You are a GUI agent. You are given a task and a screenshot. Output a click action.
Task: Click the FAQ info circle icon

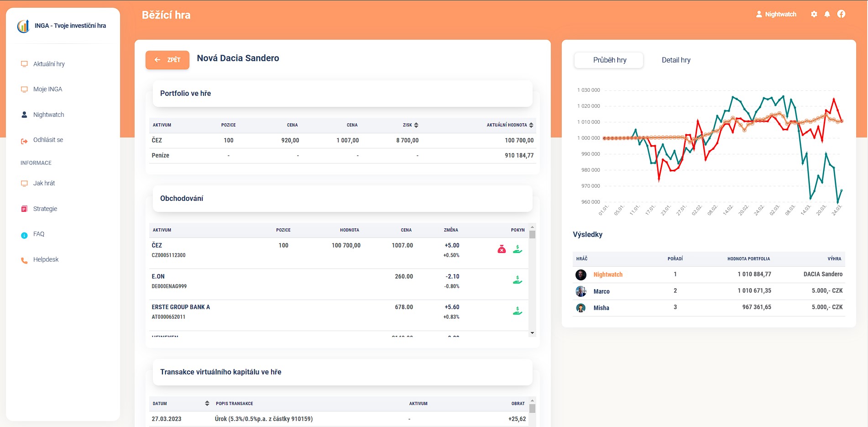(24, 236)
